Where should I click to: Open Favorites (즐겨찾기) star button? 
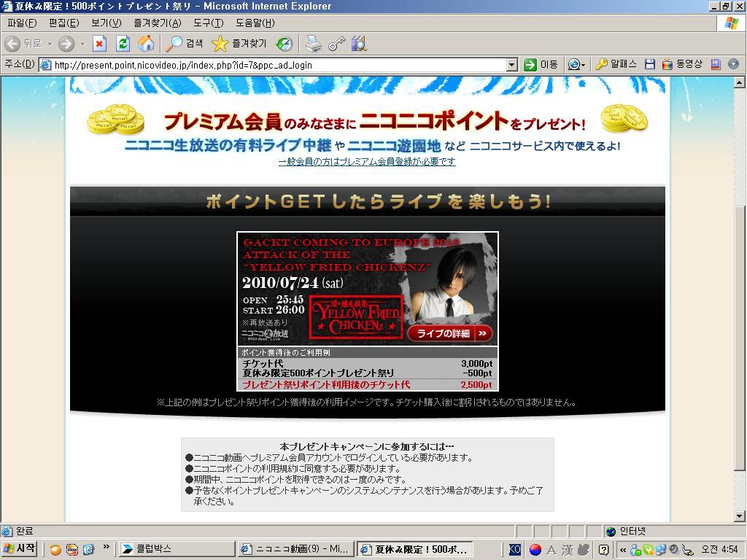239,44
